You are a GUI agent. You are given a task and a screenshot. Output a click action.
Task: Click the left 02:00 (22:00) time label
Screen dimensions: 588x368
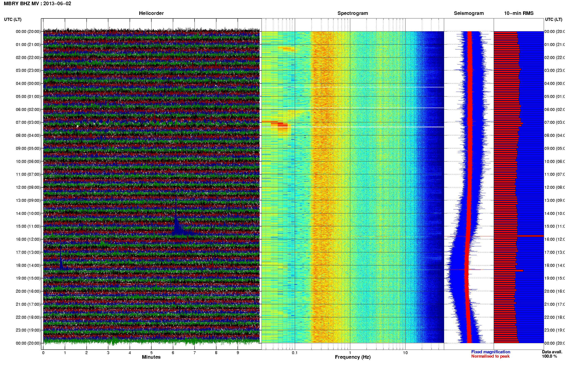pyautogui.click(x=28, y=58)
